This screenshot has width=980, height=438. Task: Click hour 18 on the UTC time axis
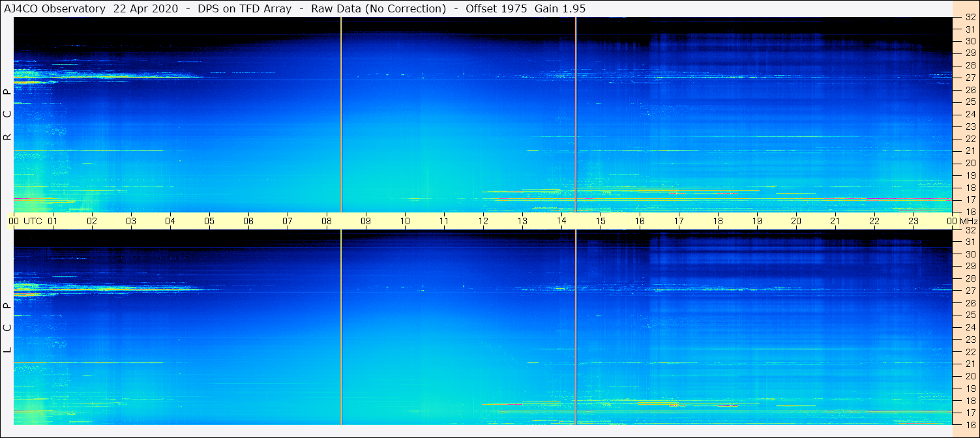(x=718, y=221)
